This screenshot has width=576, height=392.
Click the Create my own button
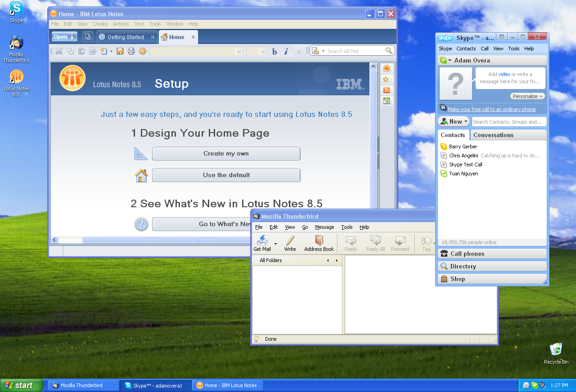pyautogui.click(x=226, y=153)
